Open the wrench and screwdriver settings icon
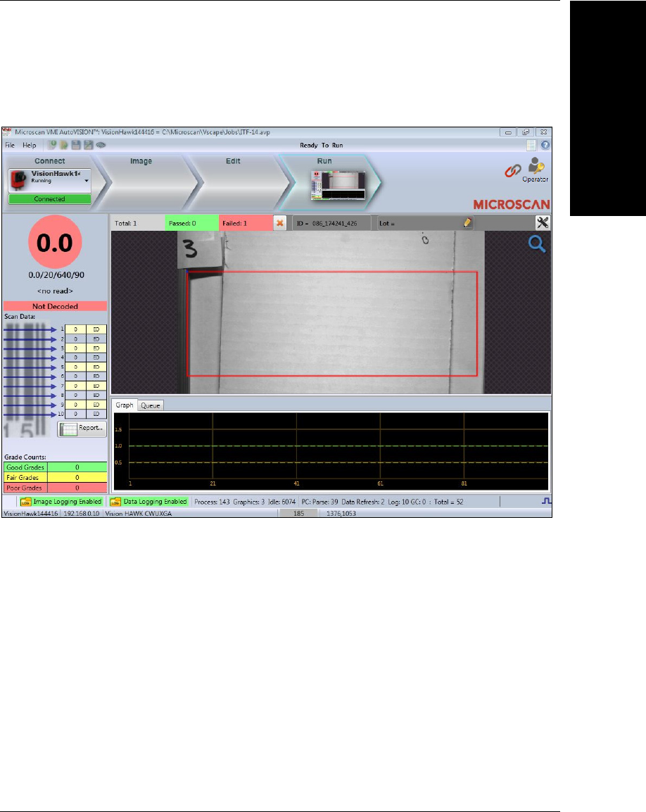The image size is (646, 812). (543, 222)
